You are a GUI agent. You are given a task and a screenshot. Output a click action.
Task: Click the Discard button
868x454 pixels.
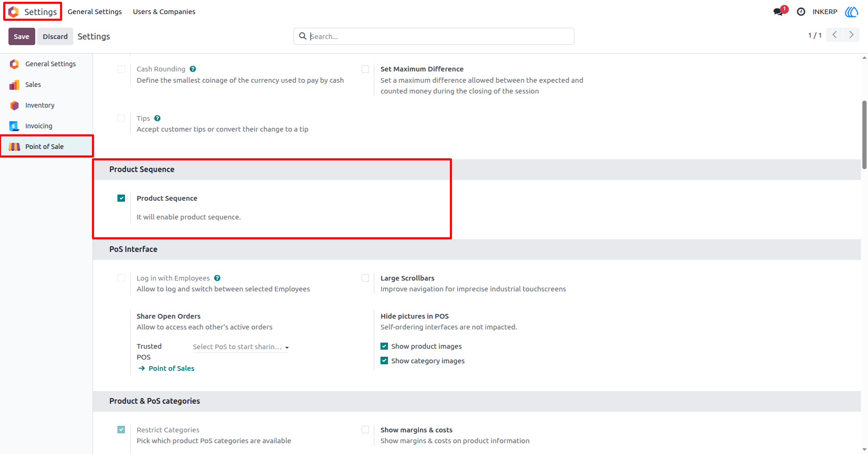point(55,37)
